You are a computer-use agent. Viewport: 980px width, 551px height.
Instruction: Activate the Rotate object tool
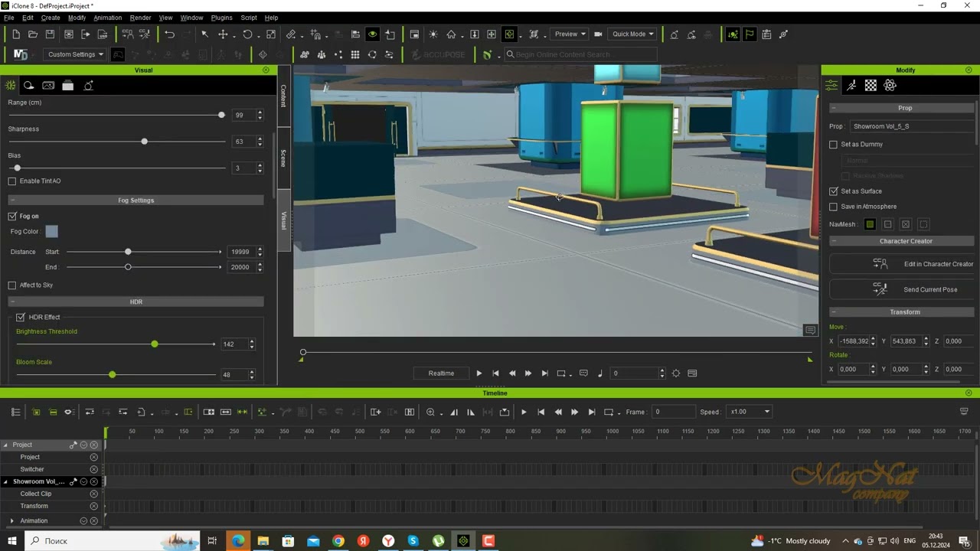point(247,34)
